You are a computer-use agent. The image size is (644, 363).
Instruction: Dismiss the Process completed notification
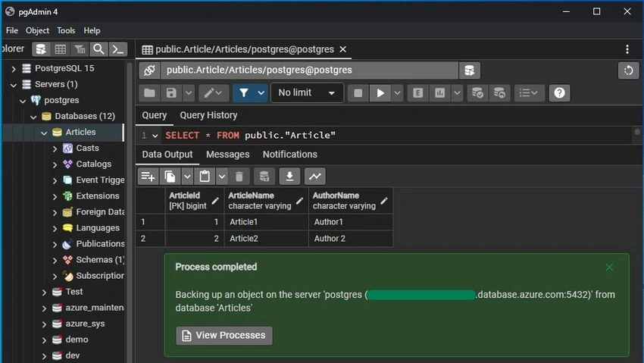click(x=609, y=268)
